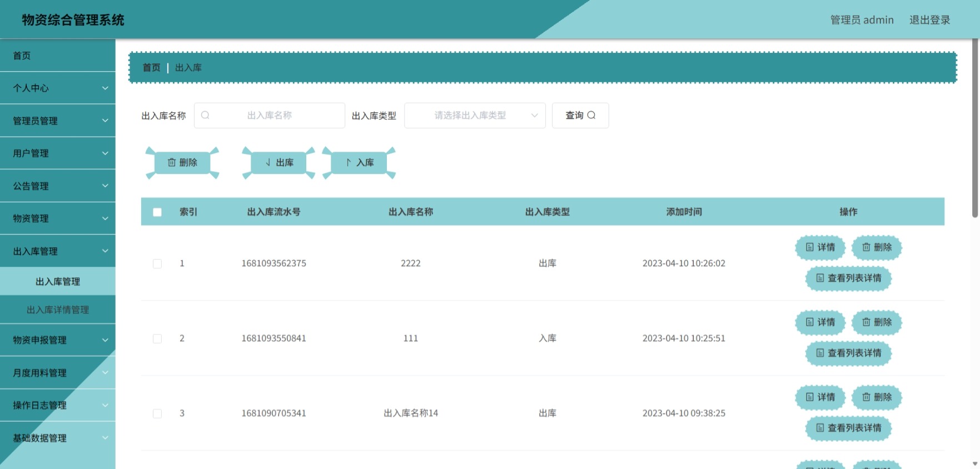Viewport: 980px width, 469px height.
Task: Expand the 月度用料管理 sidebar menu
Action: pos(58,373)
